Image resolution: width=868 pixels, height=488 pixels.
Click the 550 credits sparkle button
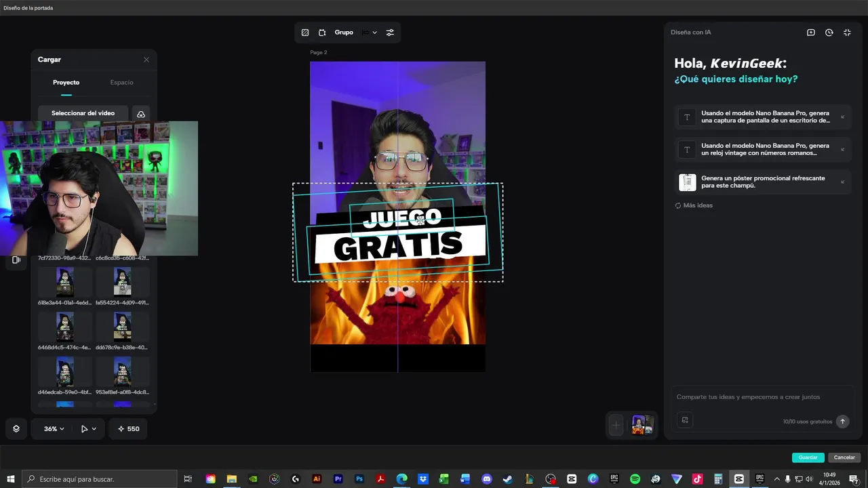tap(128, 428)
